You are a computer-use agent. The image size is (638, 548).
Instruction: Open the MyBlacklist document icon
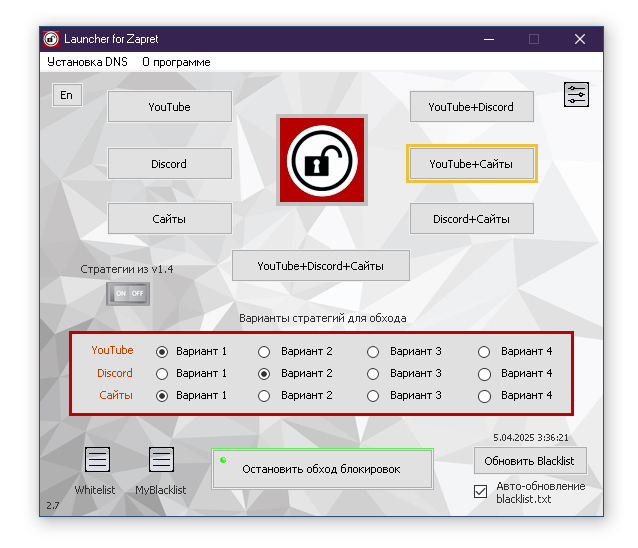pyautogui.click(x=161, y=459)
